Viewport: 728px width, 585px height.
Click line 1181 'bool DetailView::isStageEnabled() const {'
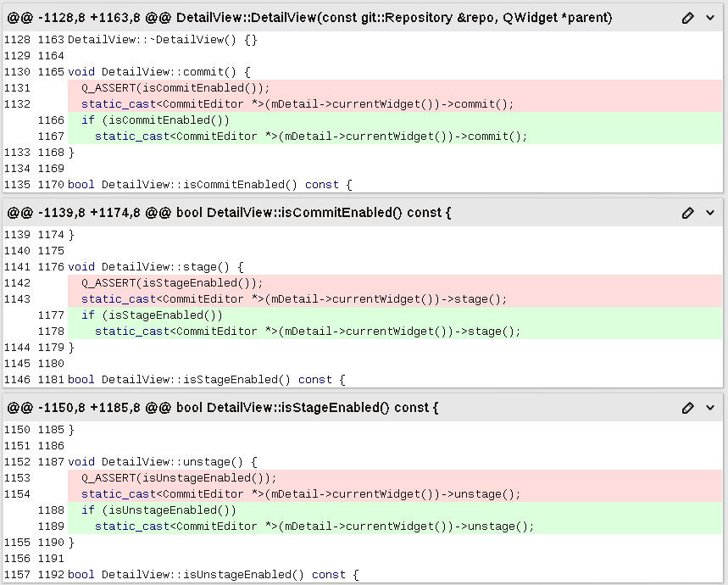207,380
